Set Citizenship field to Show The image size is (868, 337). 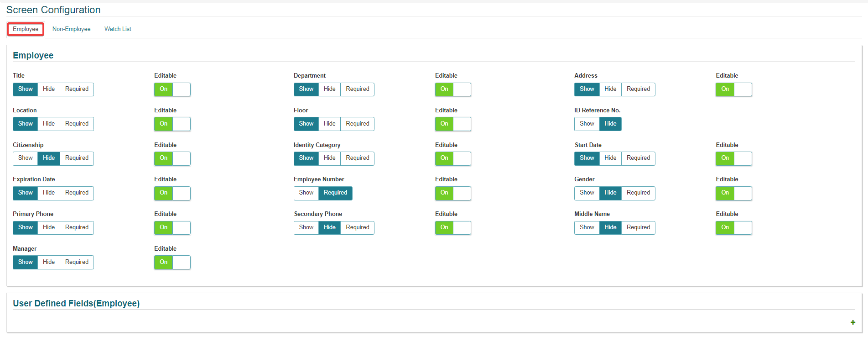[x=26, y=158]
